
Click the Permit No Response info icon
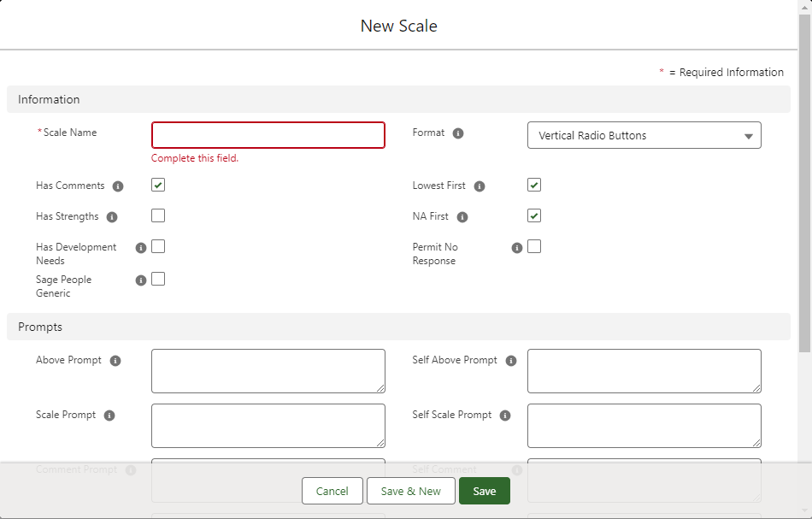(517, 248)
